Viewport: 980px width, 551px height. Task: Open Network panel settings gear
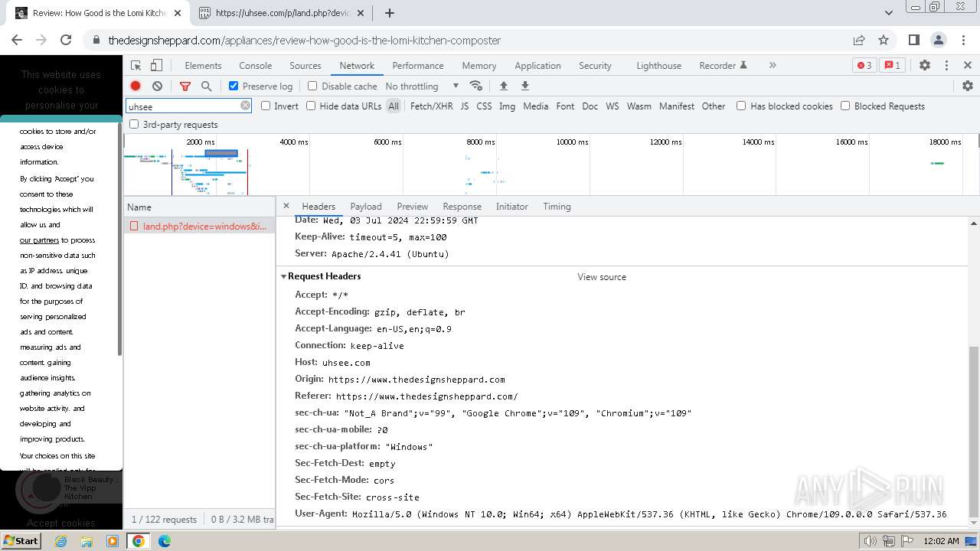pos(968,86)
